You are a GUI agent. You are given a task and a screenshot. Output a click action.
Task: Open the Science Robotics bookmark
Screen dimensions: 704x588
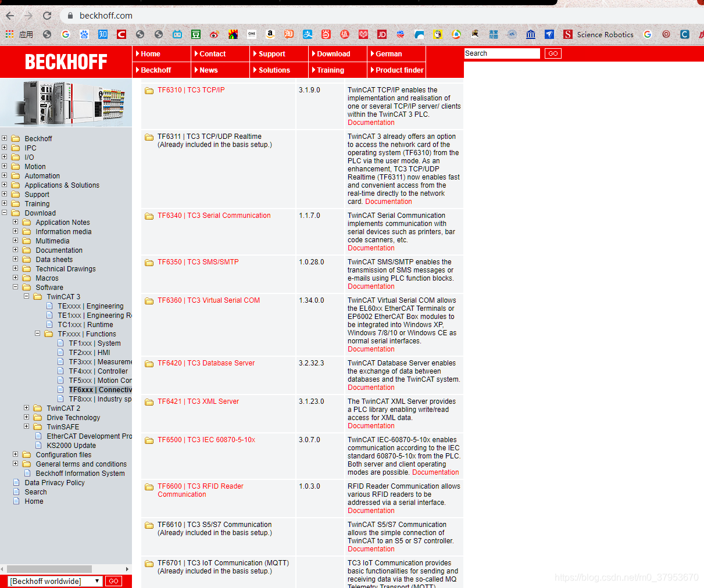click(x=598, y=34)
